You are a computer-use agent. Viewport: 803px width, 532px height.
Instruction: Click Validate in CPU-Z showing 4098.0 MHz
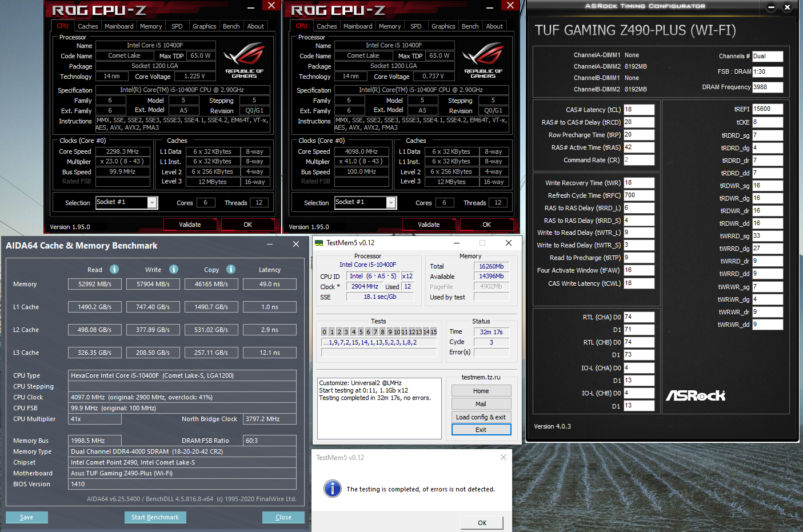coord(429,225)
